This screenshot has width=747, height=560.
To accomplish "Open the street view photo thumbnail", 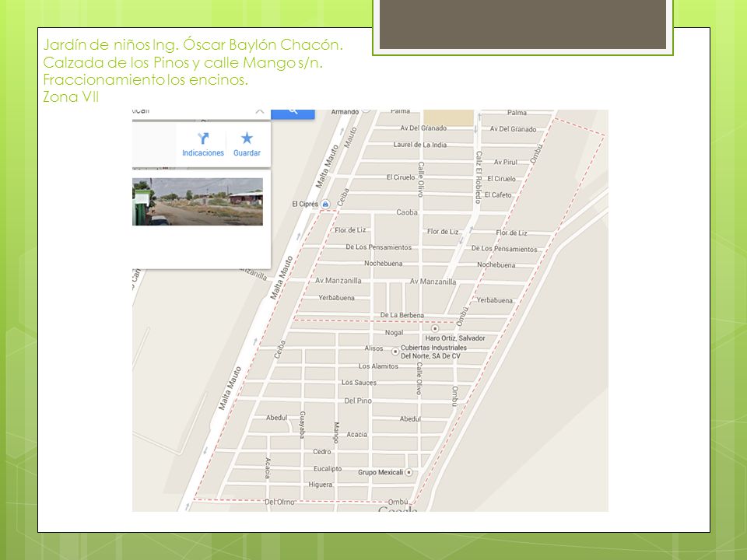I will click(198, 201).
